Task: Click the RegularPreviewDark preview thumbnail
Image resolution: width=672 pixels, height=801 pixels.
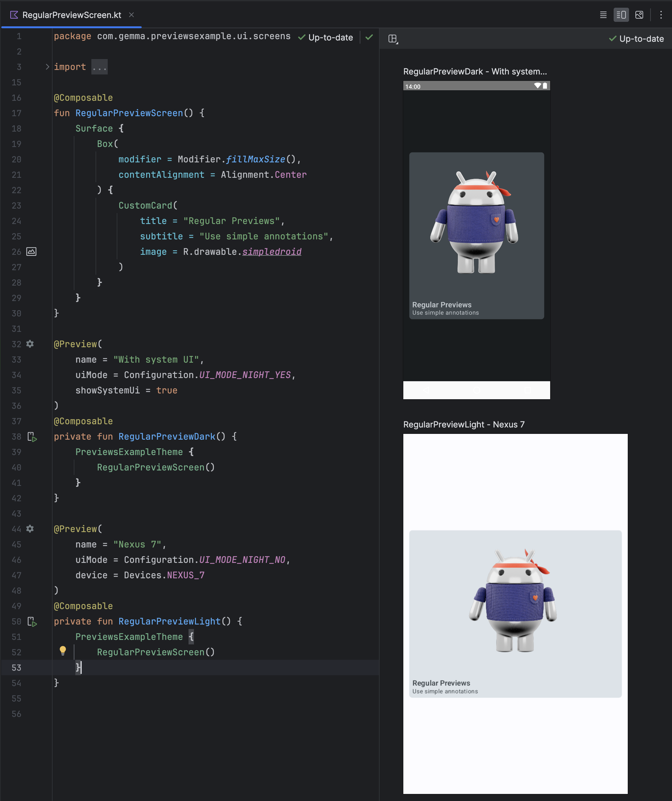Action: [476, 237]
